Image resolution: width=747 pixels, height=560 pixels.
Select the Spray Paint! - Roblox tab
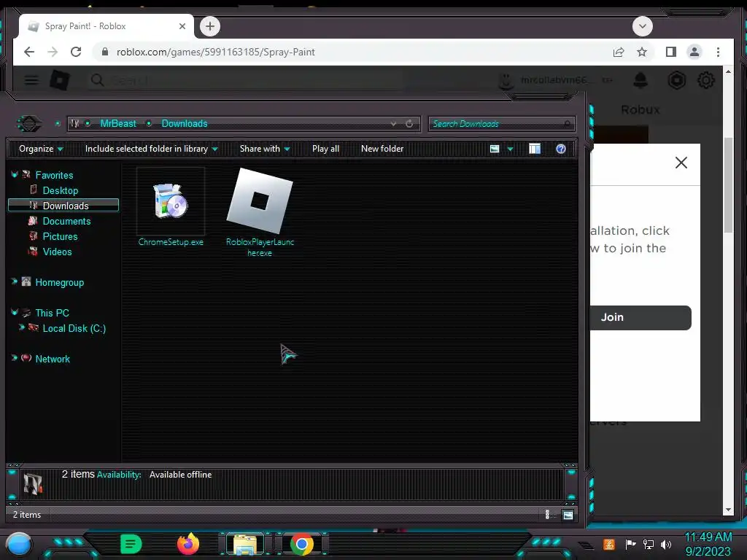[x=107, y=27]
